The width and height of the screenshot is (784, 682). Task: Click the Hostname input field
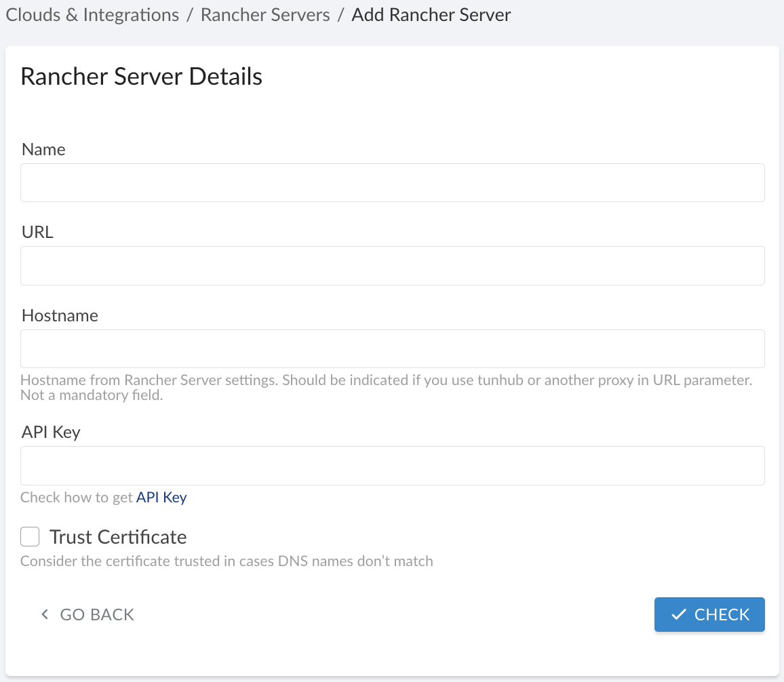coord(392,348)
